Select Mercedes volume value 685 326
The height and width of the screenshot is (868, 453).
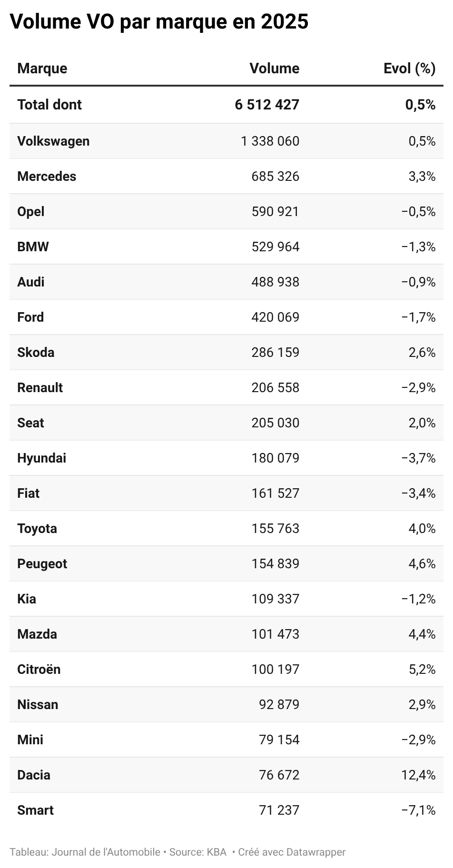pos(276,177)
